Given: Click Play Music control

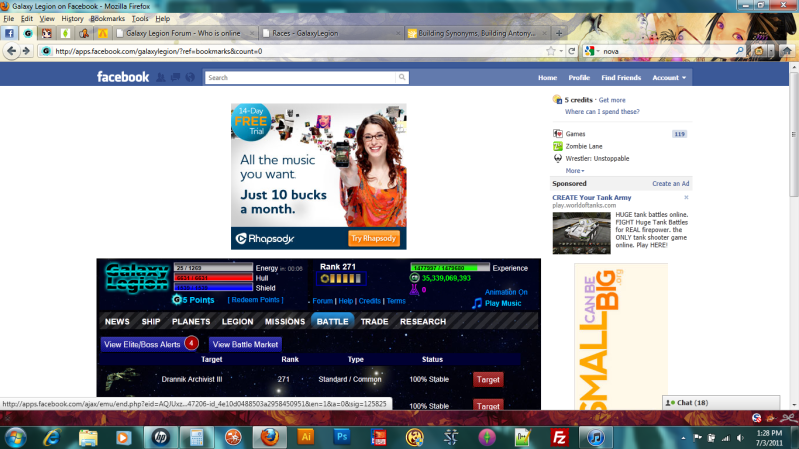Looking at the screenshot, I should click(x=497, y=303).
